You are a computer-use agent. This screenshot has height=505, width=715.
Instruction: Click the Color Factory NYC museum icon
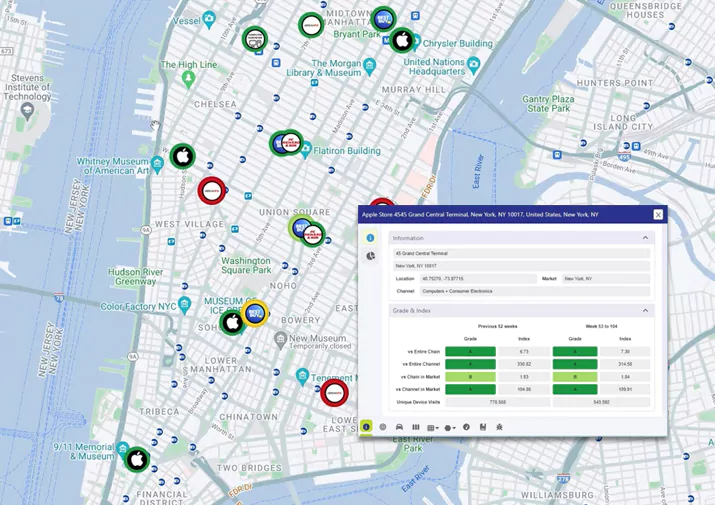(184, 305)
